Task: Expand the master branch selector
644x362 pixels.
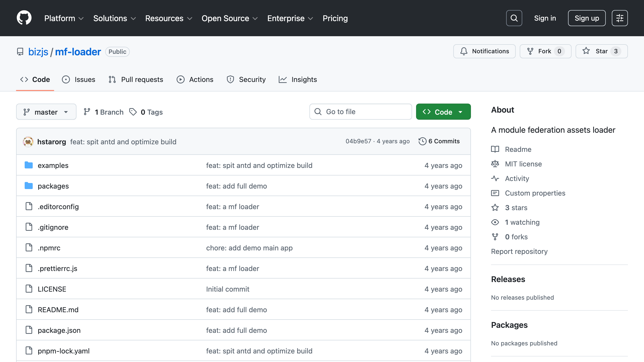Action: pos(46,112)
